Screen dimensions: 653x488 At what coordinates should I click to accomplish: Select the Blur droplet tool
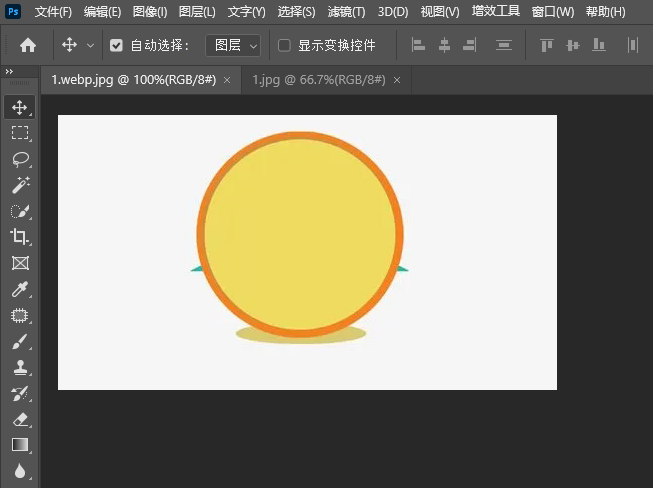(x=20, y=471)
